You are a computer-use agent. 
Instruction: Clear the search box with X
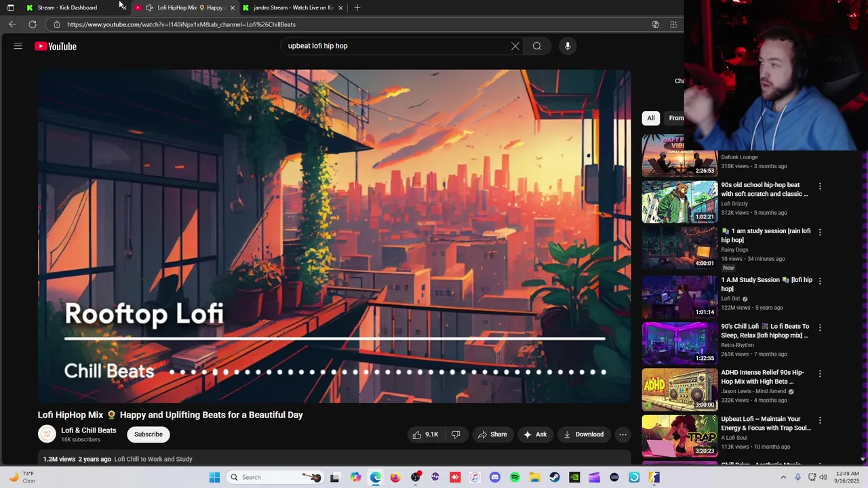click(x=515, y=46)
